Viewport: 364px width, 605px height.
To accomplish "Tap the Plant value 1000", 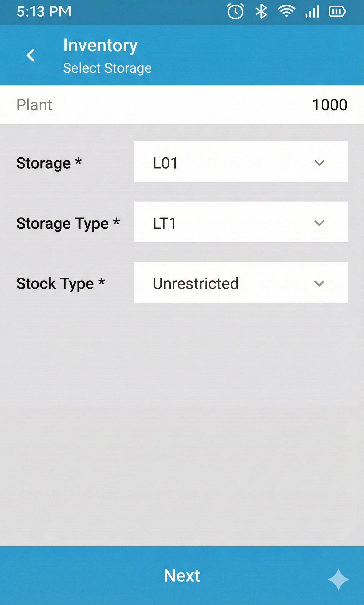I will coord(329,105).
